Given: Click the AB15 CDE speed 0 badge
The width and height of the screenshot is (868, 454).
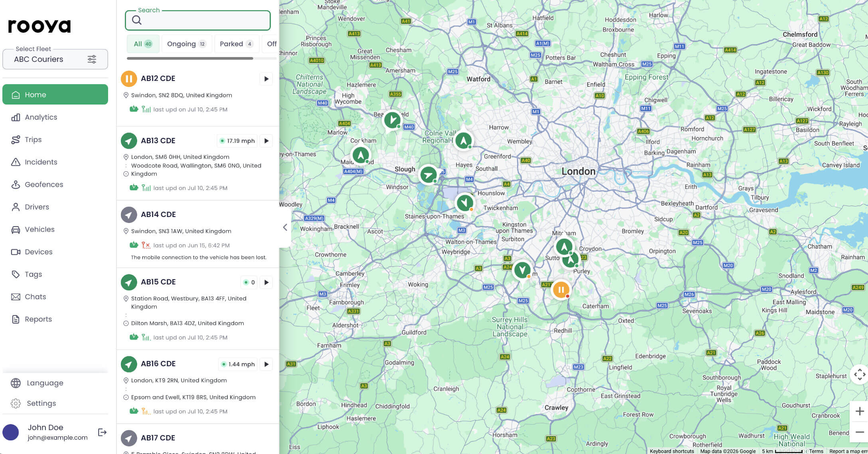Looking at the screenshot, I should [x=249, y=282].
